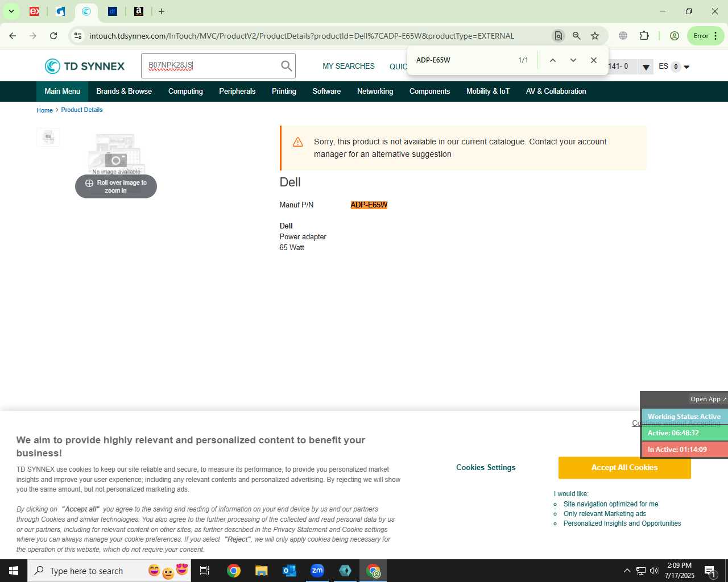The image size is (728, 582).
Task: Jump to previous find result
Action: click(x=552, y=60)
